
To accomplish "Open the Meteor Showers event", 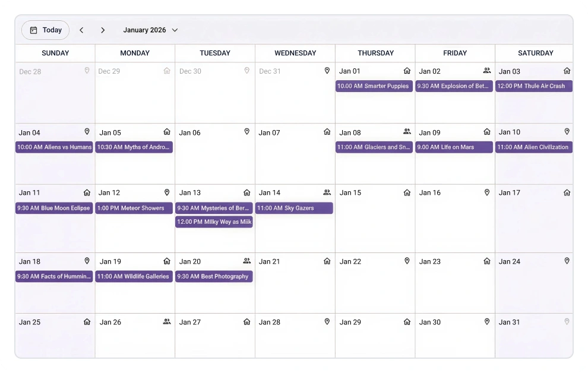I will pyautogui.click(x=134, y=208).
